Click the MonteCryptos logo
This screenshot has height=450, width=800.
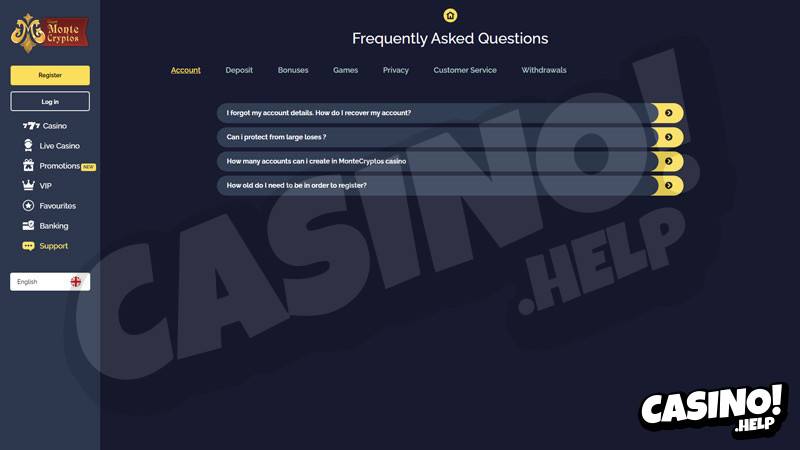pyautogui.click(x=49, y=33)
